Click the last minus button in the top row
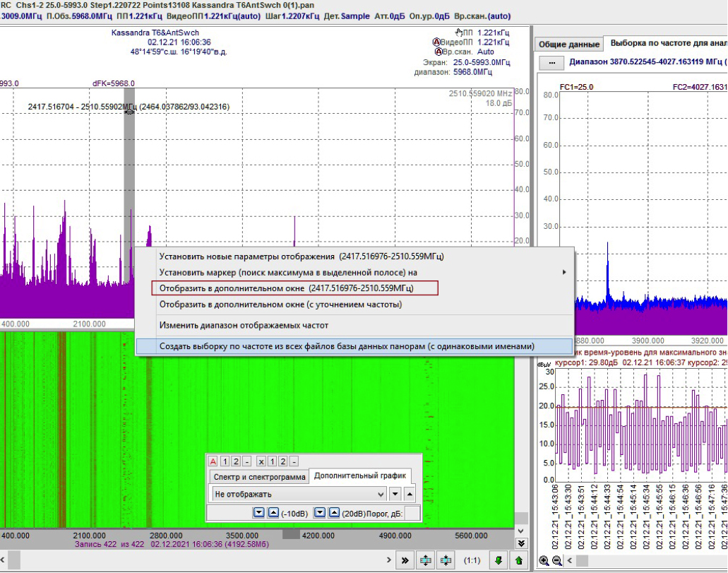Screen dimensions: 728x573 point(294,461)
